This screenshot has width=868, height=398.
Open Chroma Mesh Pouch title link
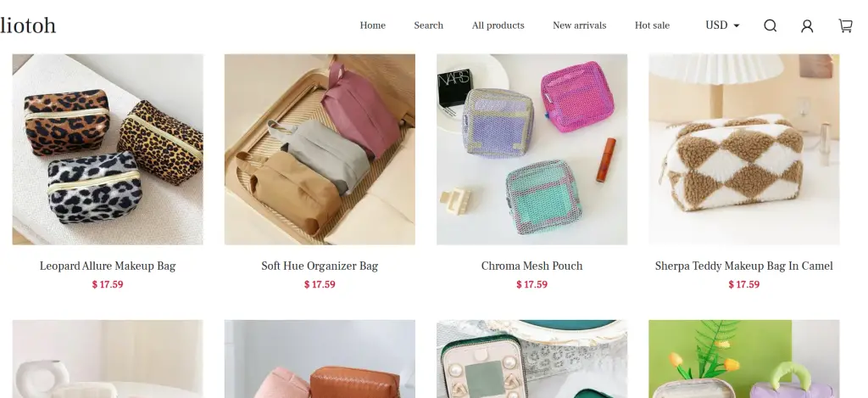pyautogui.click(x=532, y=266)
